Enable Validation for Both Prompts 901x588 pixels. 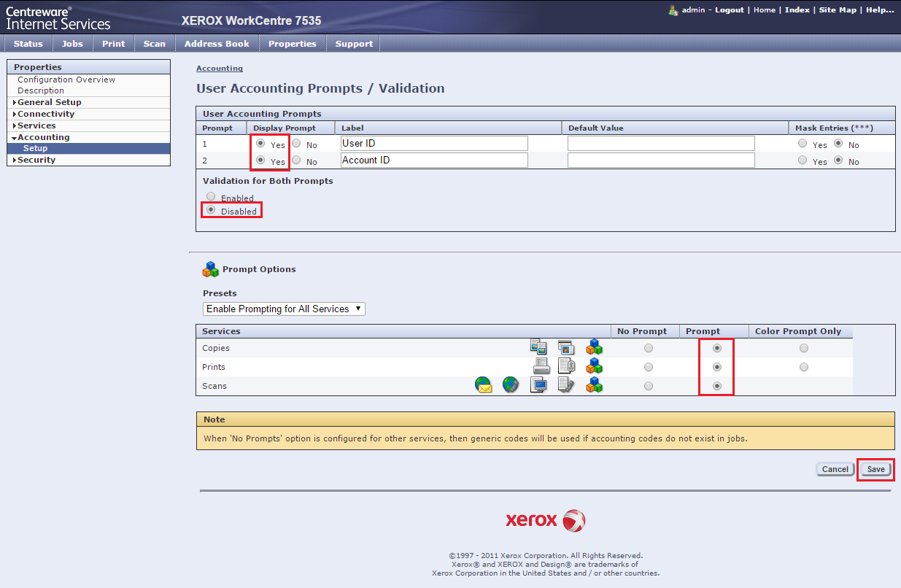tap(211, 197)
